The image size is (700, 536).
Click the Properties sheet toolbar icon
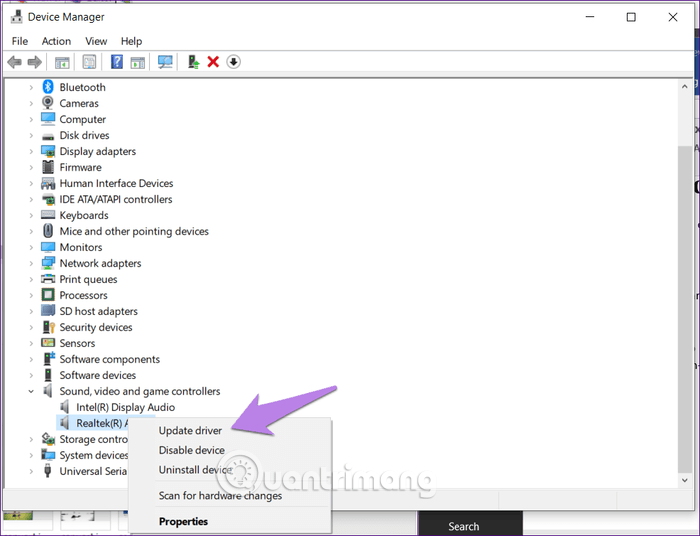click(x=89, y=62)
